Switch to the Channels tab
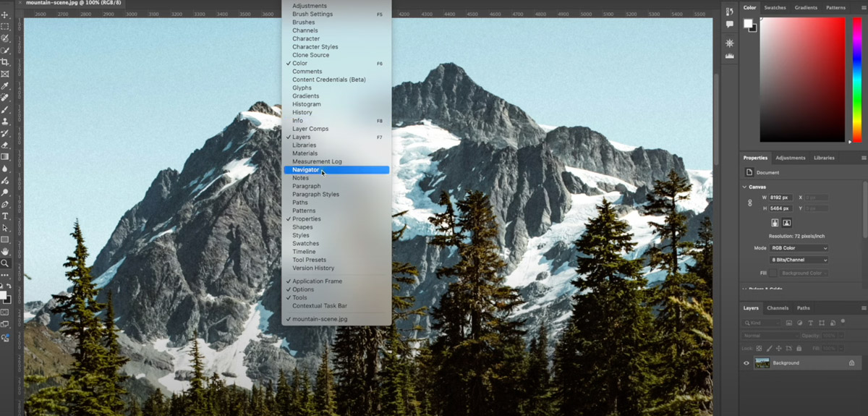Viewport: 868px width, 416px height. click(x=778, y=308)
